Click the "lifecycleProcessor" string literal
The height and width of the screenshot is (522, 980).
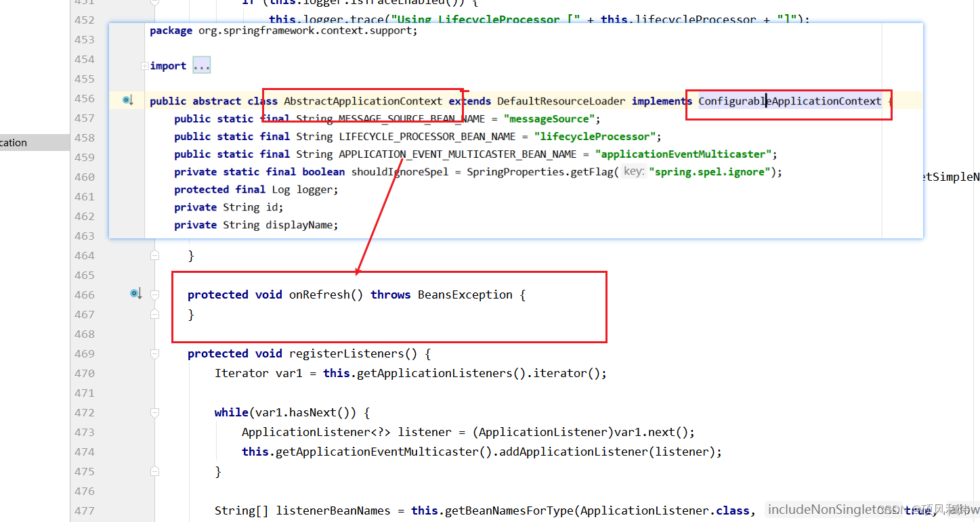[594, 137]
